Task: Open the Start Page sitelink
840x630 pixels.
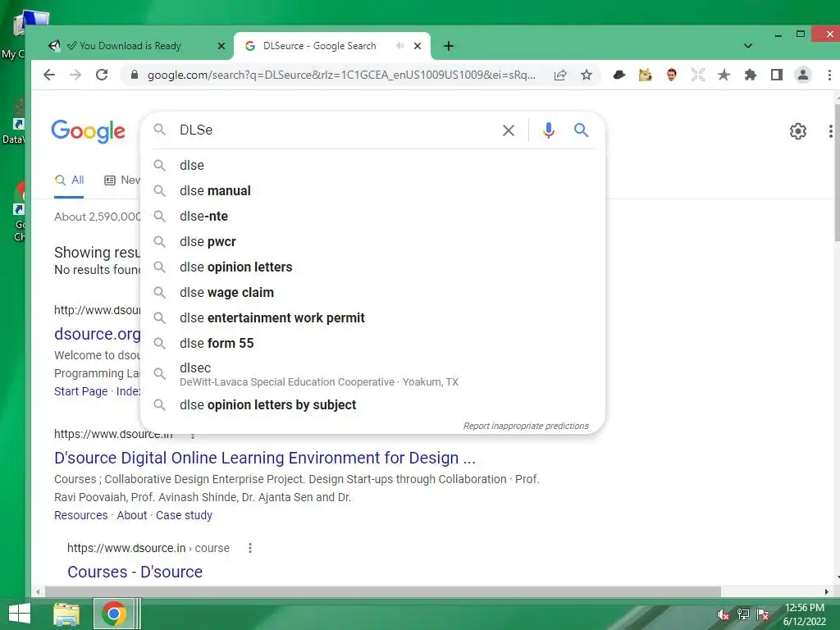Action: [x=81, y=391]
